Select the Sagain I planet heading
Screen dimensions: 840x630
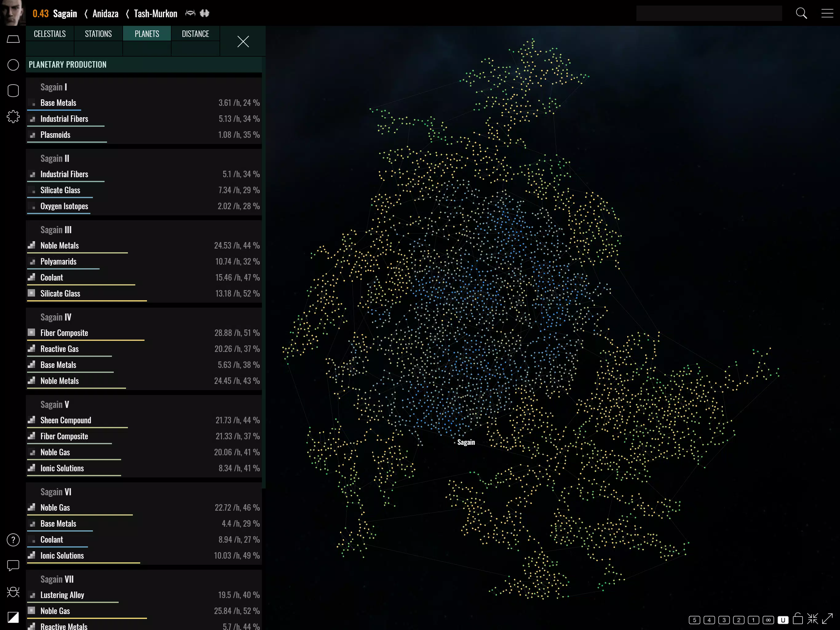click(53, 87)
